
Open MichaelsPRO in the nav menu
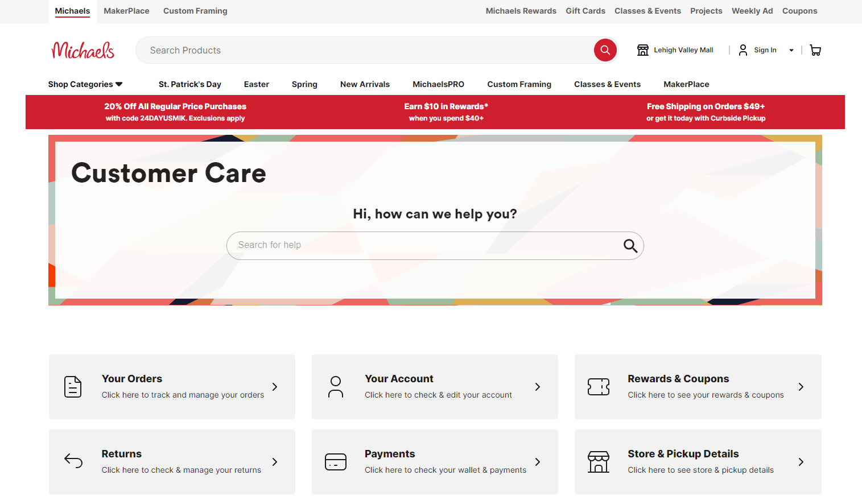tap(438, 84)
